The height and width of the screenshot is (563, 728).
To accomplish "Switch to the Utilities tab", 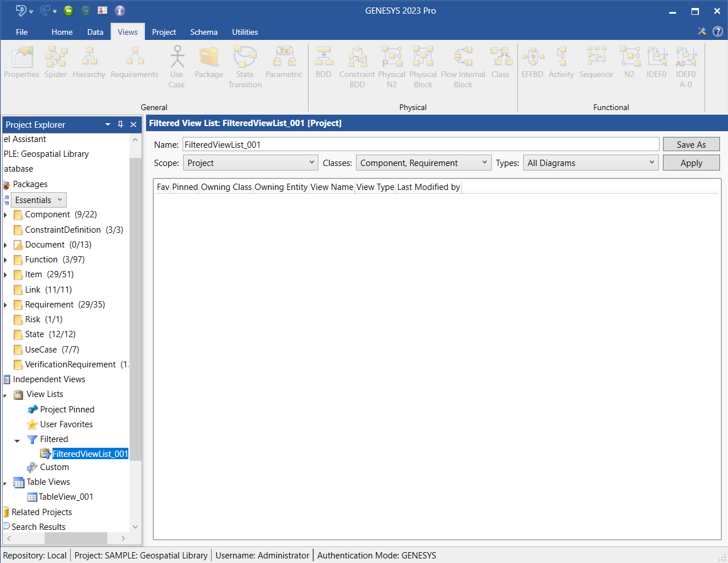I will [245, 32].
